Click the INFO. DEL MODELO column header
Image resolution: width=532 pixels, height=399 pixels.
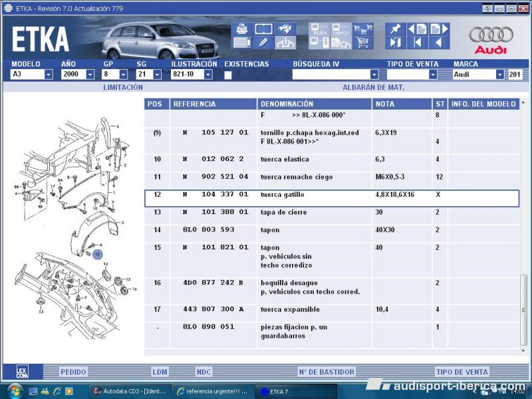(483, 104)
